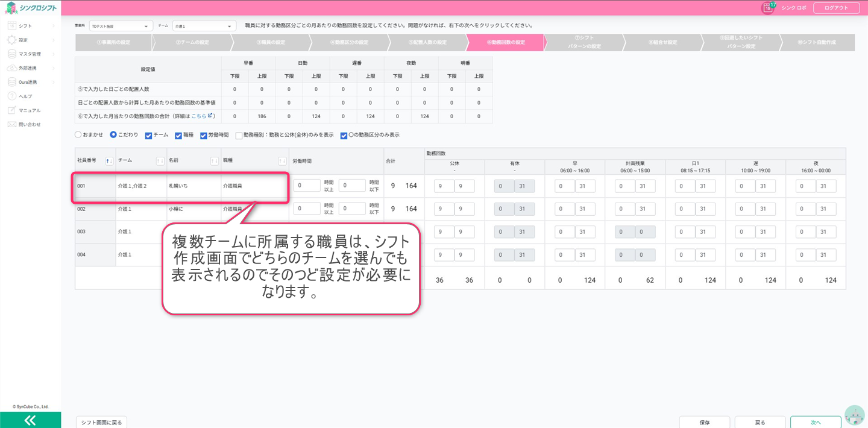Image resolution: width=868 pixels, height=428 pixels.
Task: Click employee number 004 cell
Action: [95, 255]
